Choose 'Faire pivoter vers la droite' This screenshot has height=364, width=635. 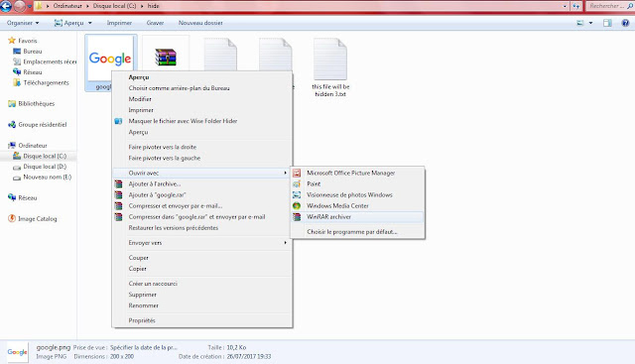pyautogui.click(x=163, y=147)
